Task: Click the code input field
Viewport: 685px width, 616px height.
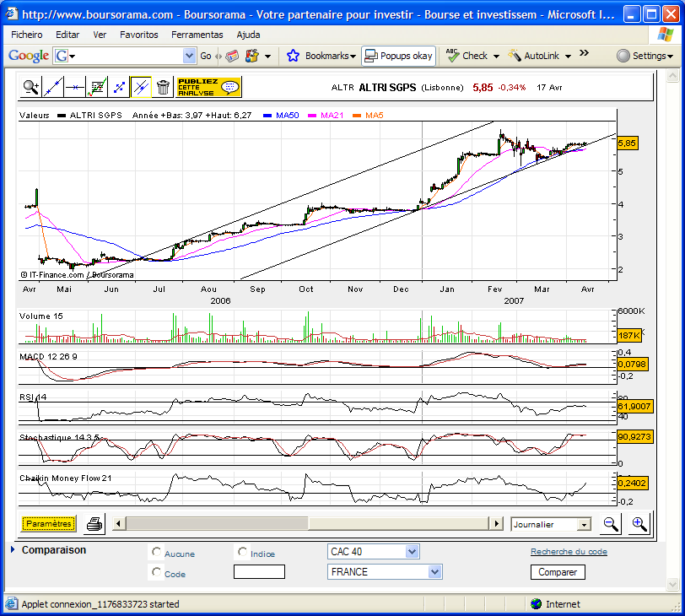Action: [x=259, y=572]
